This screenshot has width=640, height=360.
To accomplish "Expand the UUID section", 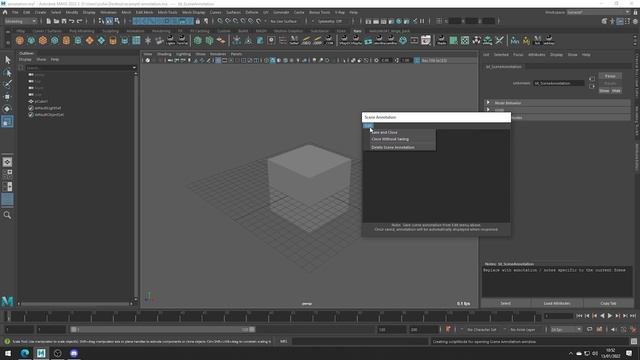I will pos(557,110).
